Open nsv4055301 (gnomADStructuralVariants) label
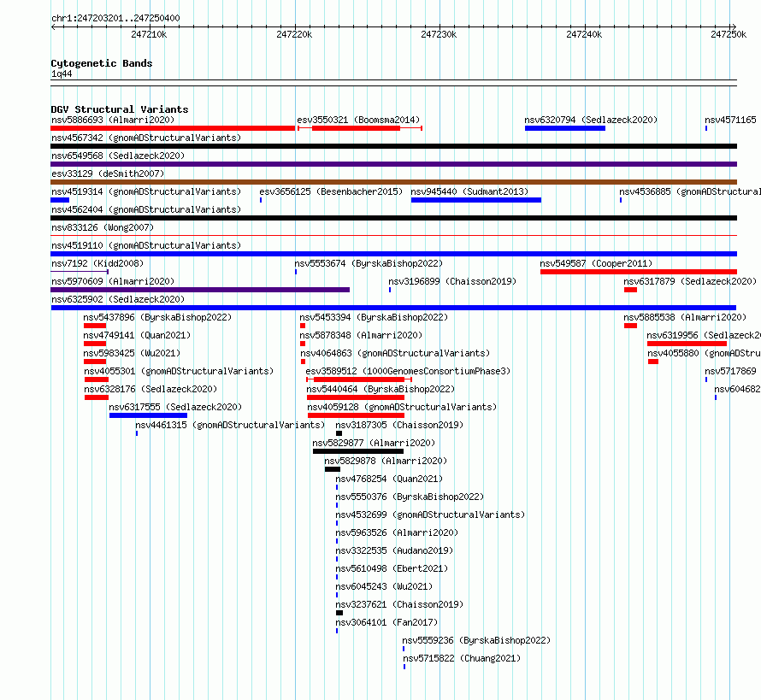Screen dimensions: 761x700 point(179,371)
